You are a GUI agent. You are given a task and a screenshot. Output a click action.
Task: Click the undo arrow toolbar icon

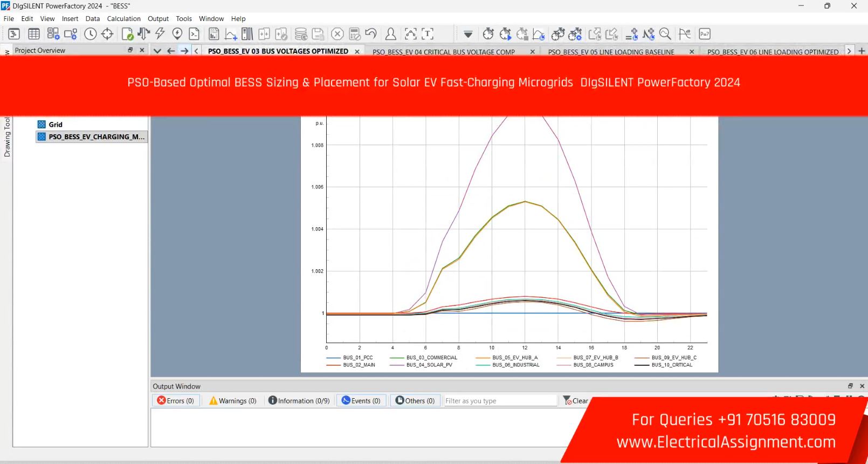pyautogui.click(x=371, y=34)
